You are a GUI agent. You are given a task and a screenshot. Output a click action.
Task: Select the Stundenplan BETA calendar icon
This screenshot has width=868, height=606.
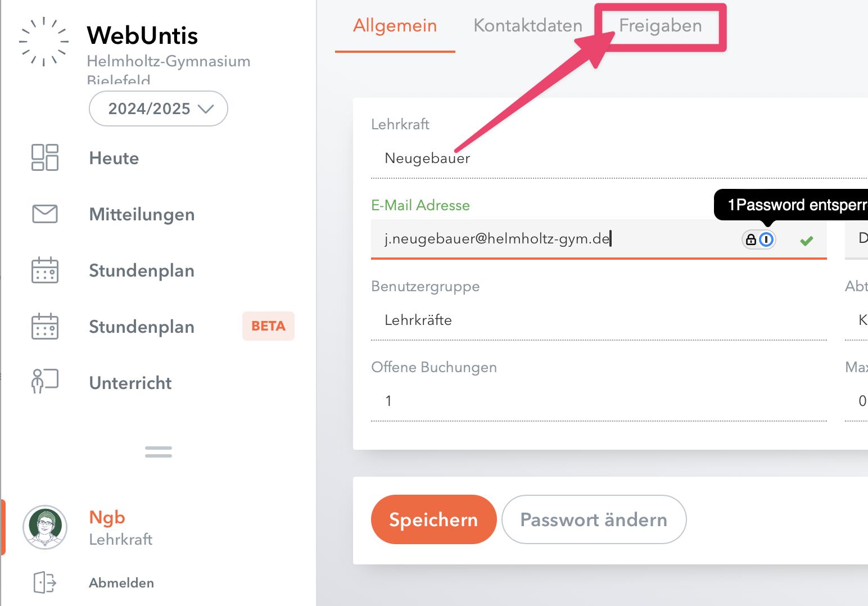pos(44,326)
